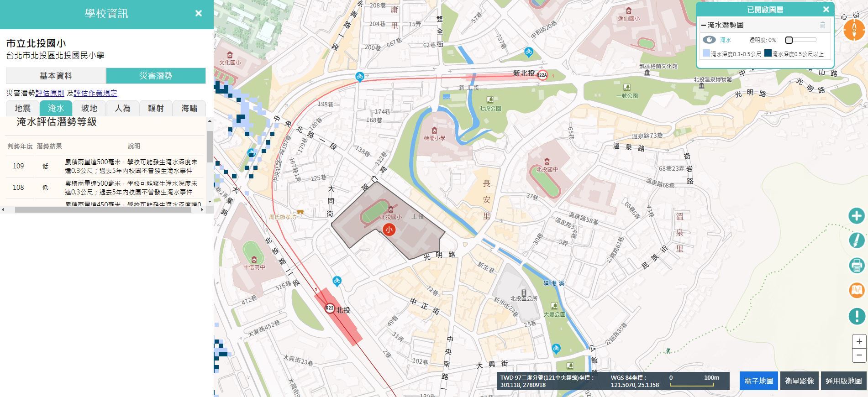Click the 108 year table row

coord(105,188)
